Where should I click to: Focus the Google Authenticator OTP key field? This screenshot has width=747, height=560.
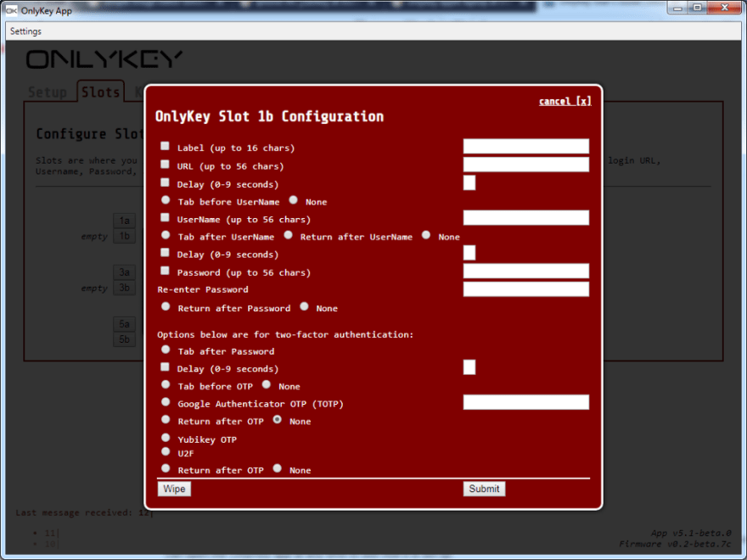point(526,402)
